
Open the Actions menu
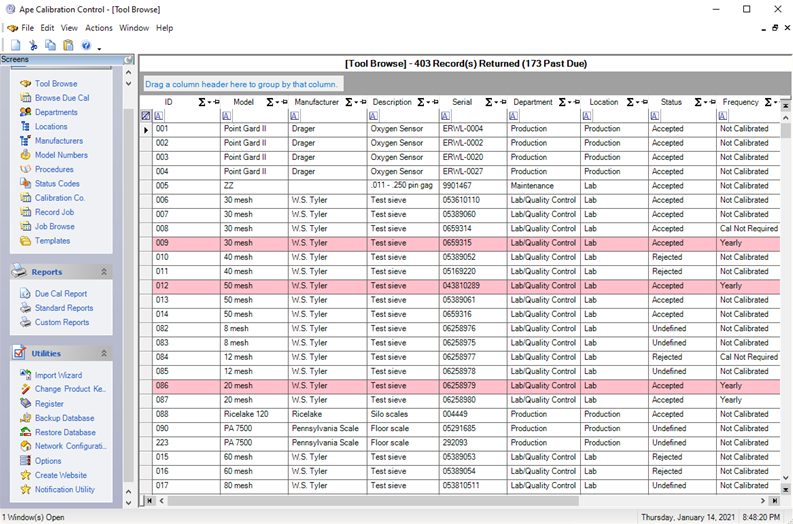99,28
